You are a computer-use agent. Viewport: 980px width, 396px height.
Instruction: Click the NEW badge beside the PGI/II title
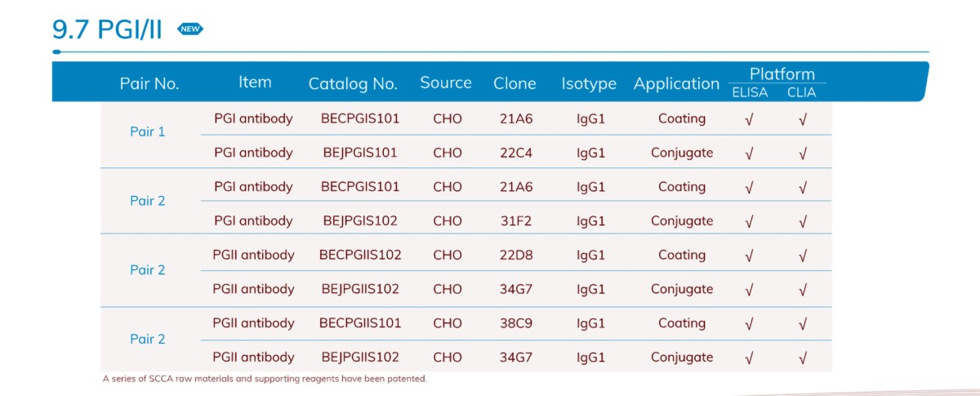[190, 29]
